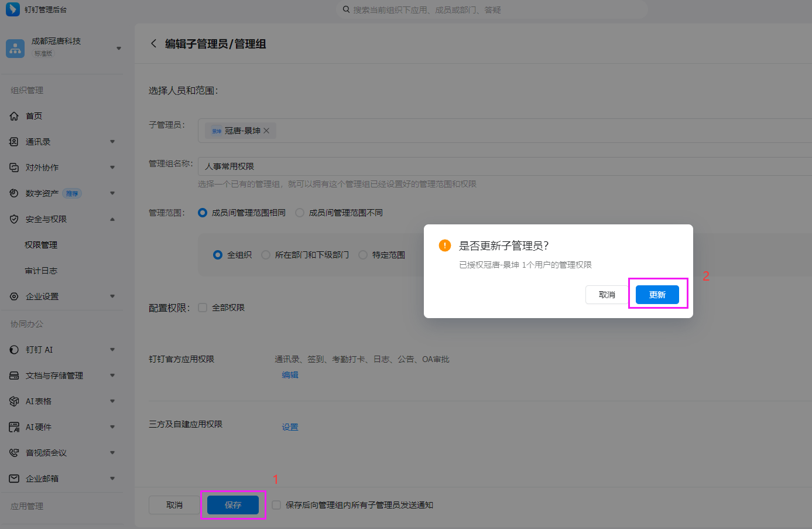This screenshot has height=529, width=812.
Task: Click 取消 button in the bottom bar
Action: click(174, 505)
